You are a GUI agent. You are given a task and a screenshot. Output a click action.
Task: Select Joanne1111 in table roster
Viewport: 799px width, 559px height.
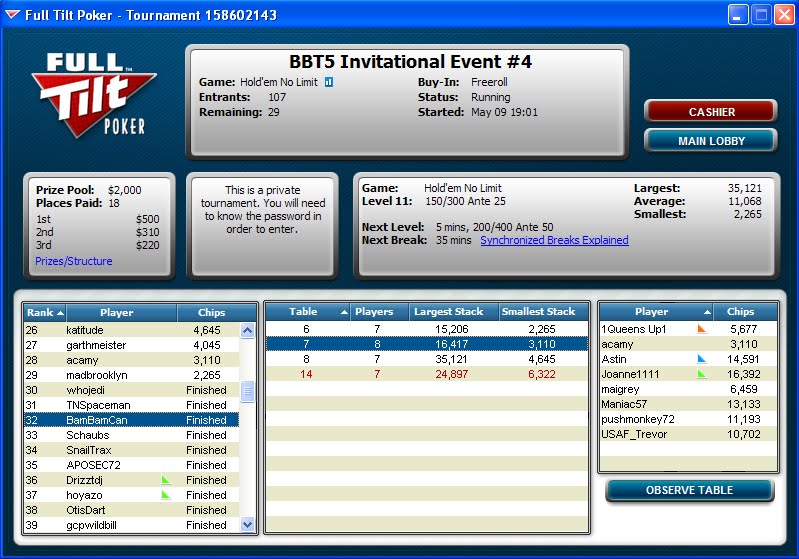(688, 374)
